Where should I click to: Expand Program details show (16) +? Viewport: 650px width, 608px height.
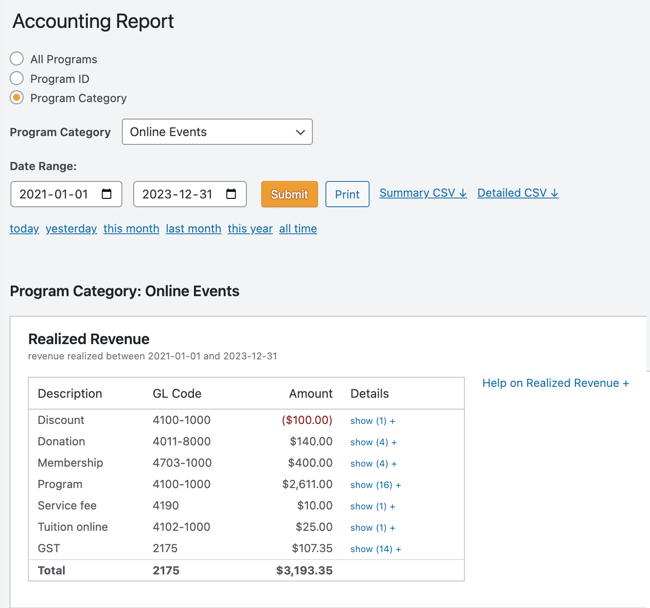pos(375,485)
